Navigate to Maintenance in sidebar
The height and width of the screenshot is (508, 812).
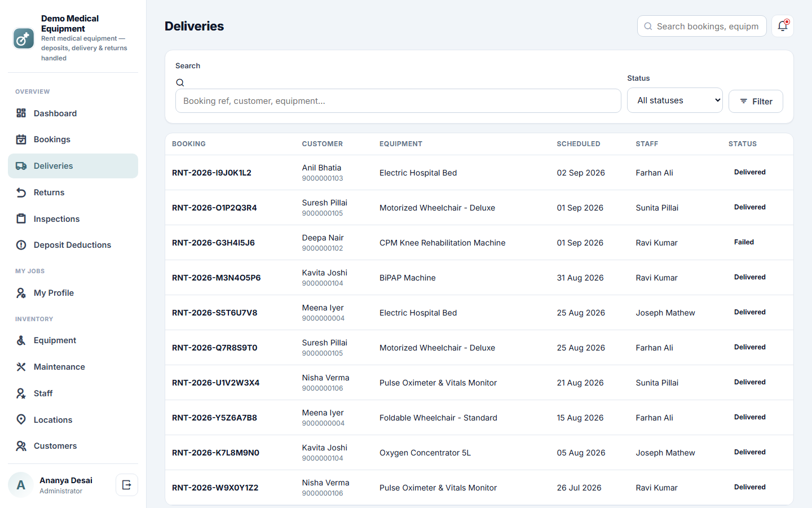[73, 367]
